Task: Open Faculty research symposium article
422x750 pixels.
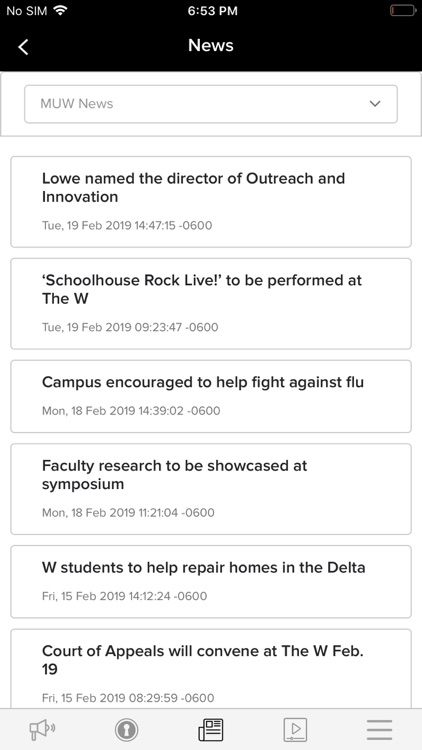Action: (x=211, y=489)
